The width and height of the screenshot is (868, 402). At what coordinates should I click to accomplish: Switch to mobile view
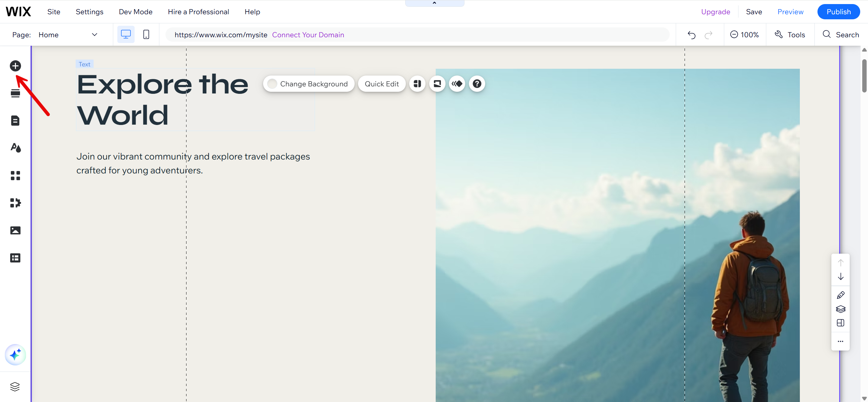click(x=146, y=34)
